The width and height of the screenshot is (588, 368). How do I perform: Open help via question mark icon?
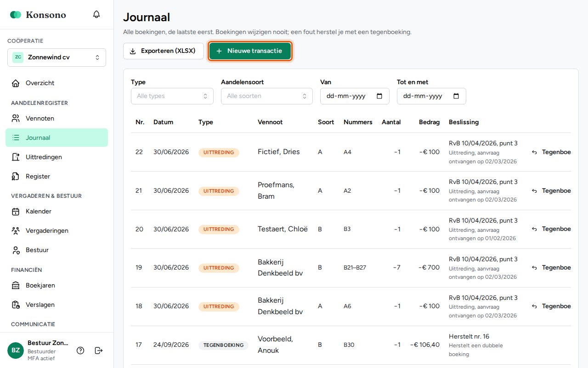coord(80,351)
